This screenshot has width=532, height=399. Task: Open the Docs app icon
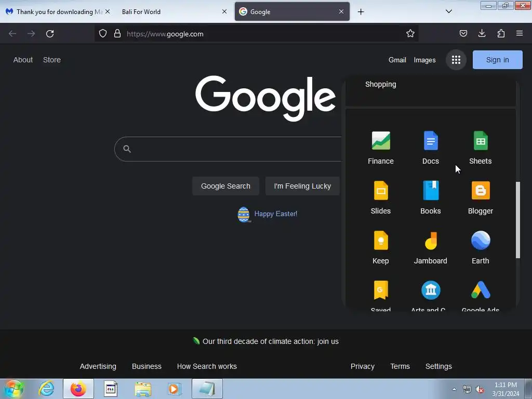(x=431, y=140)
